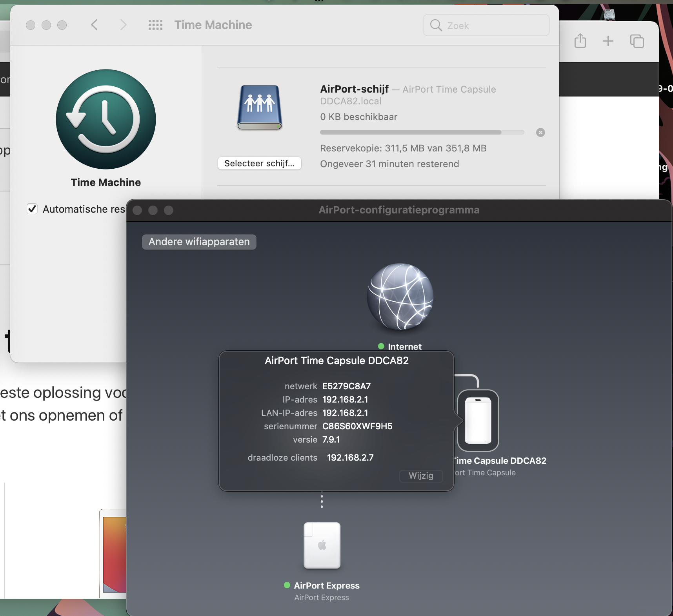The width and height of the screenshot is (673, 616).
Task: Click the AirPort Express label
Action: click(x=327, y=585)
